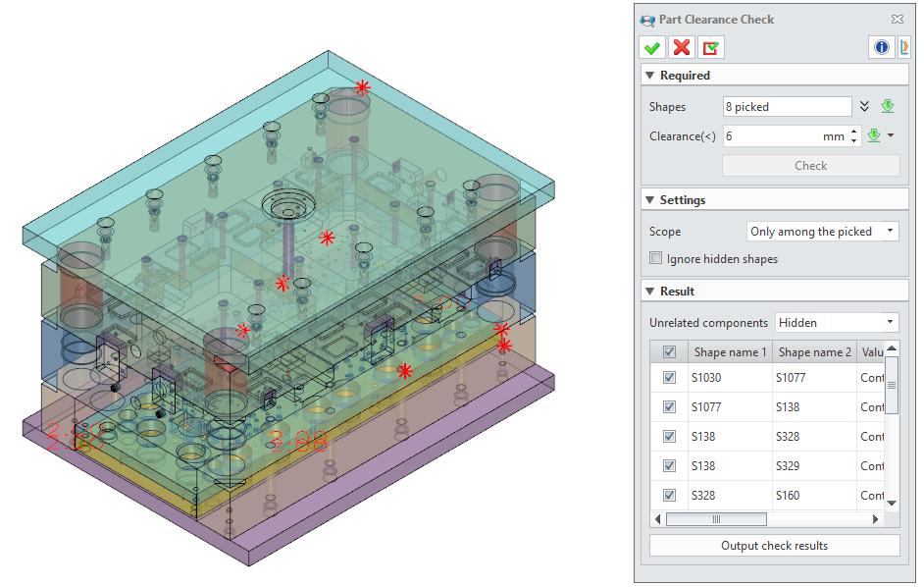Screen dimensions: 924x587
Task: Toggle the select-all checkbox in table header
Action: [x=670, y=352]
